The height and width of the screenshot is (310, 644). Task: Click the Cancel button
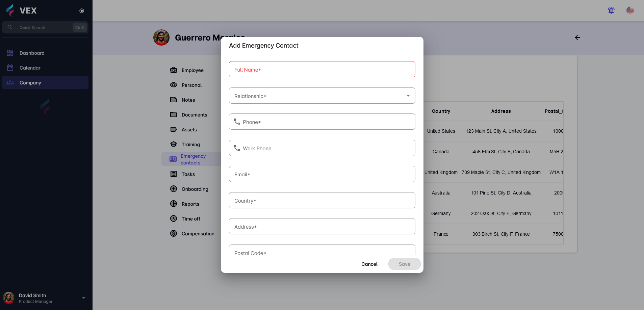click(x=369, y=264)
